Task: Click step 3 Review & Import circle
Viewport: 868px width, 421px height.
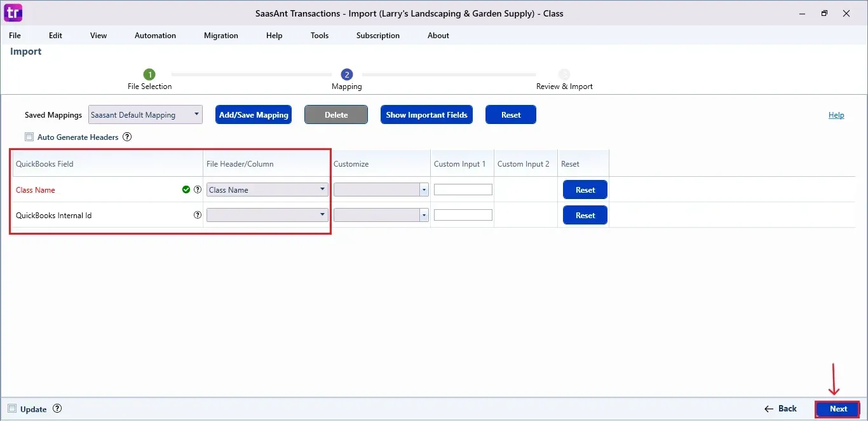Action: click(x=564, y=74)
